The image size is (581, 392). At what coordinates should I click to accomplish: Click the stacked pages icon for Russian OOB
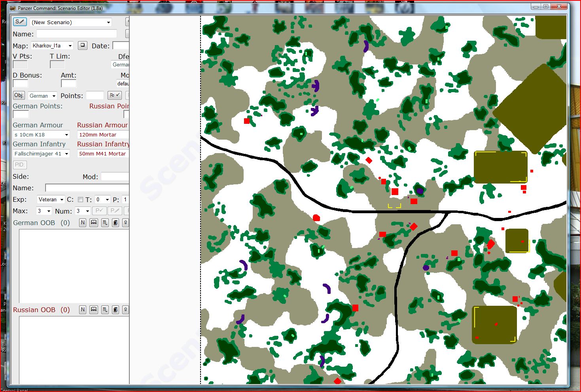point(115,310)
